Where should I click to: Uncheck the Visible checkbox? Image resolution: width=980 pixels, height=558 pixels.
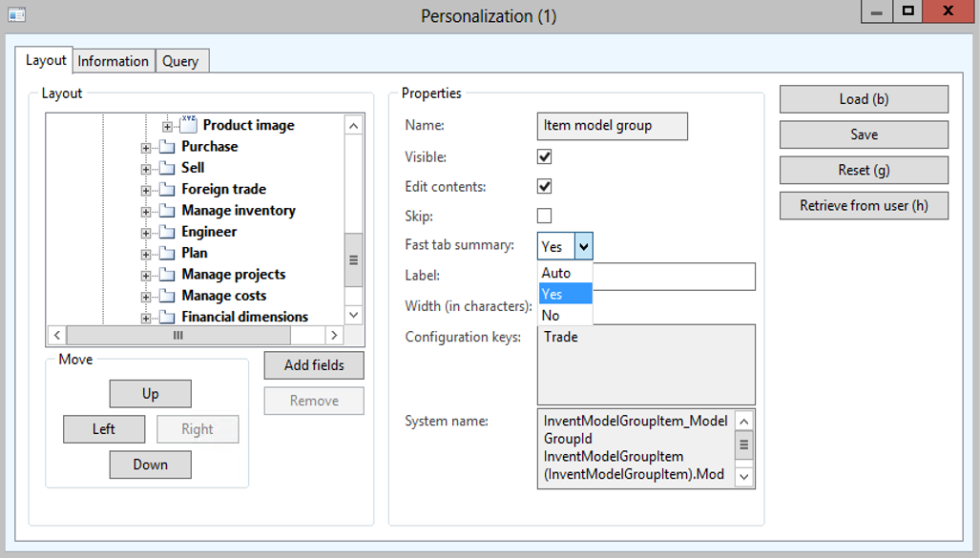click(x=544, y=156)
